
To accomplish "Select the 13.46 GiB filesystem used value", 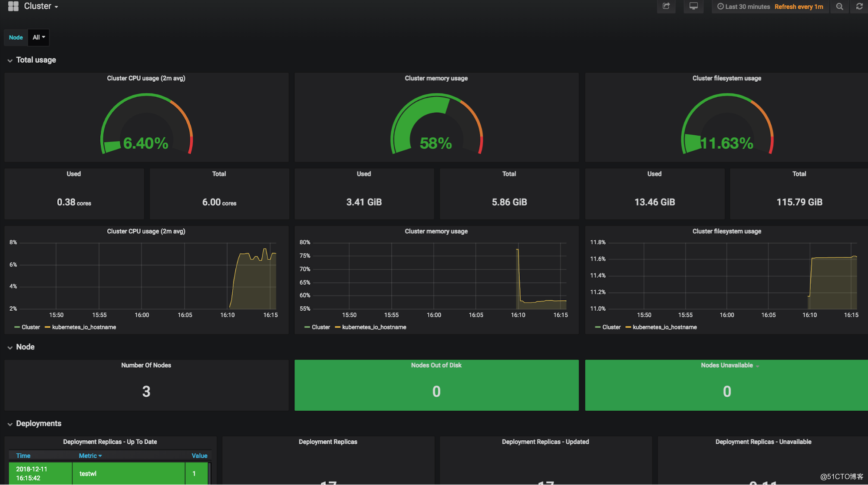I will [654, 202].
